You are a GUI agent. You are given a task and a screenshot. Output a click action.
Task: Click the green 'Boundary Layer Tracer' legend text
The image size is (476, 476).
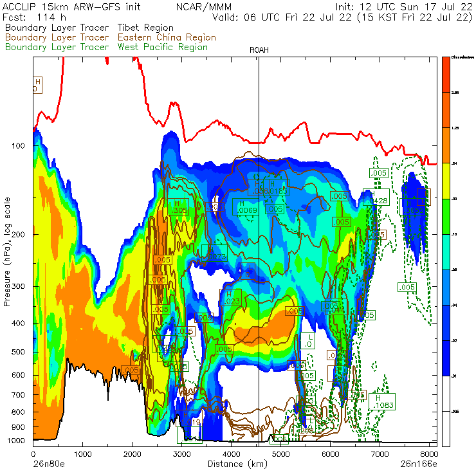point(57,47)
